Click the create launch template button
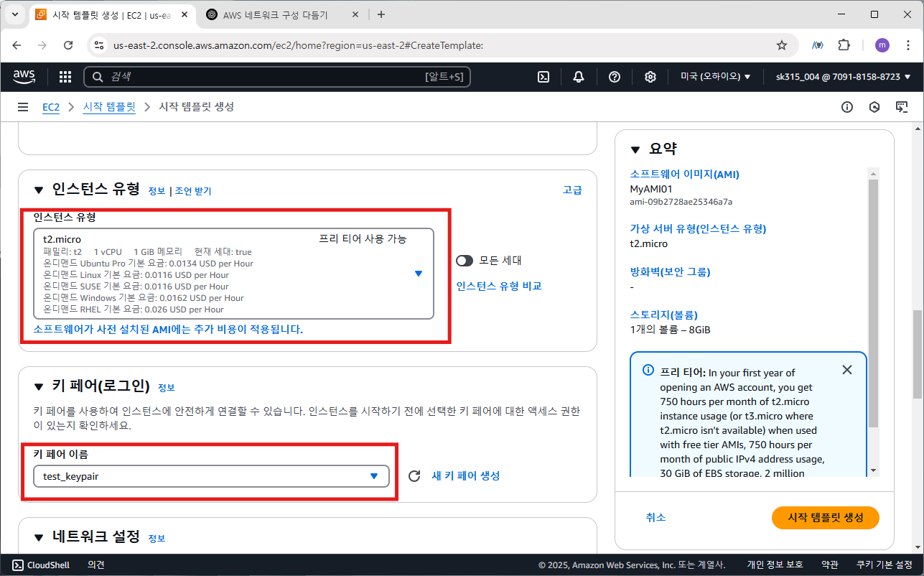Screen dimensions: 924x576 point(826,517)
